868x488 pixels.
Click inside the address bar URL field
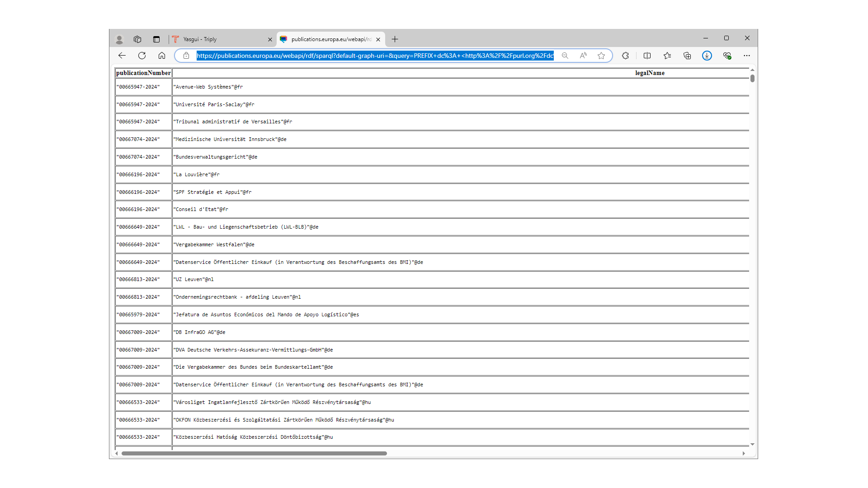(362, 56)
